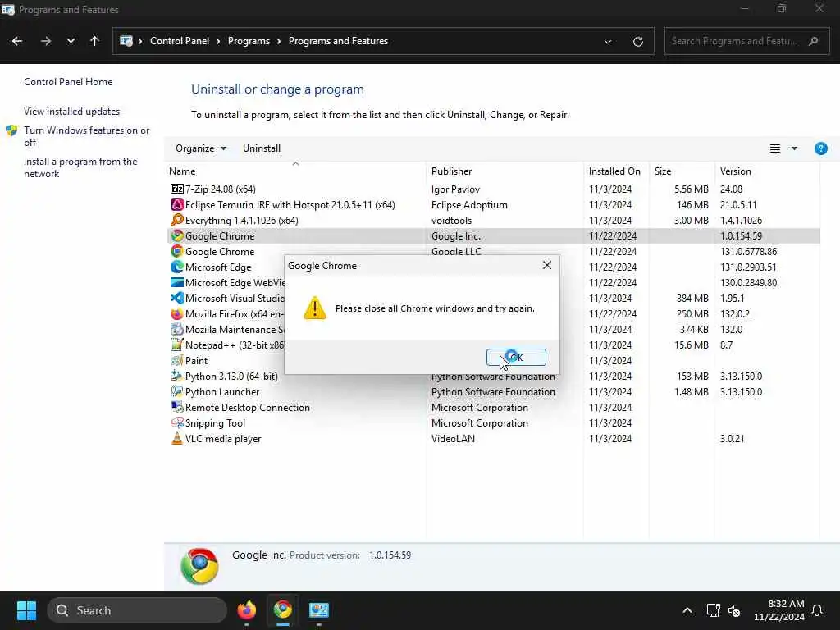Click the VLC media player cone icon
Viewport: 840px width, 630px height.
(x=177, y=438)
